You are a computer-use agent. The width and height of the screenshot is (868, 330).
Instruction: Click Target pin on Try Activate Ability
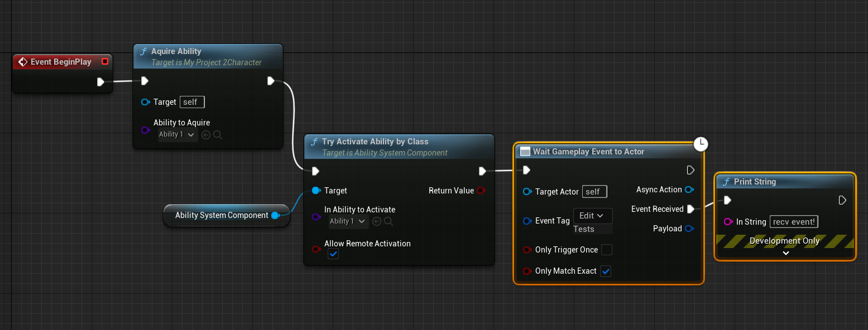(x=316, y=191)
